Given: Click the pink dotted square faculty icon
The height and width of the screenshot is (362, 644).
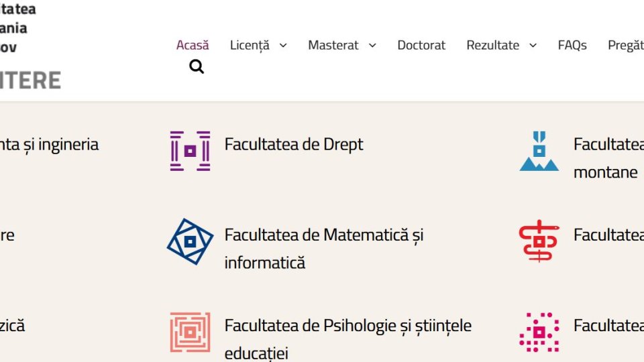Looking at the screenshot, I should point(539,332).
